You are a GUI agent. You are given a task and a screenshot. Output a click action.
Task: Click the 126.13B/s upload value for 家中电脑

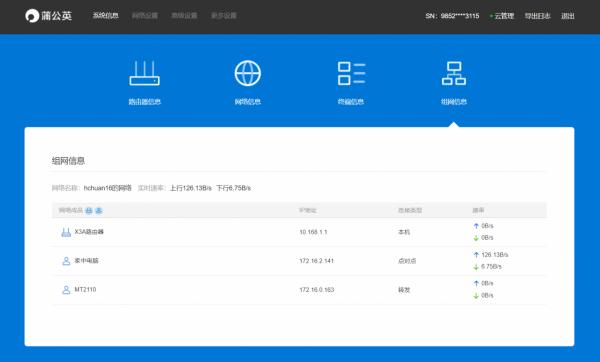(495, 255)
